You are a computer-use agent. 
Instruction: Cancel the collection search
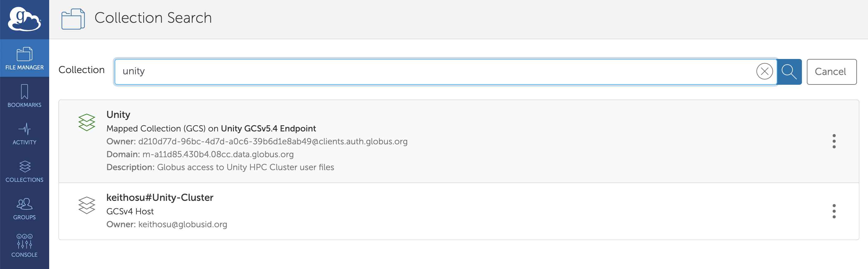pyautogui.click(x=831, y=72)
